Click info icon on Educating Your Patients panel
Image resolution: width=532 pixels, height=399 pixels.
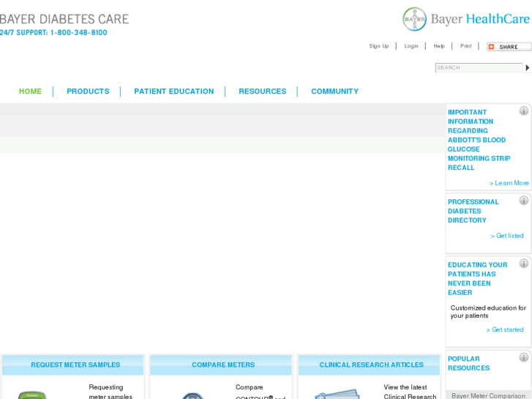[523, 264]
